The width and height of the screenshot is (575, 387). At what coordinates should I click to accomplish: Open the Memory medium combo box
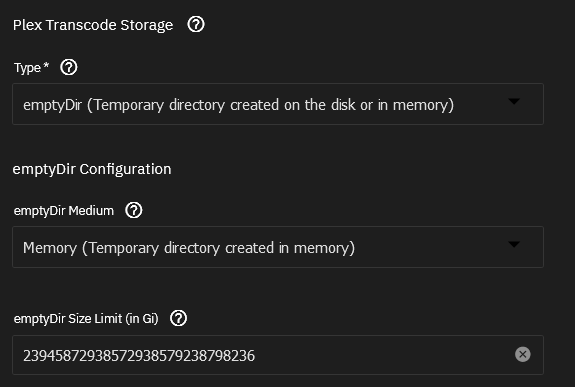tap(278, 247)
